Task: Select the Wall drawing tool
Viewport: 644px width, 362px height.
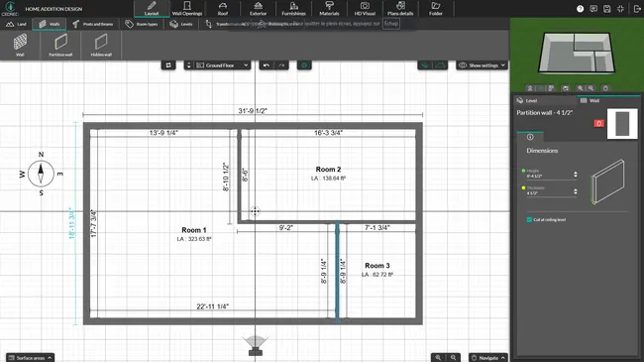Action: click(x=20, y=45)
